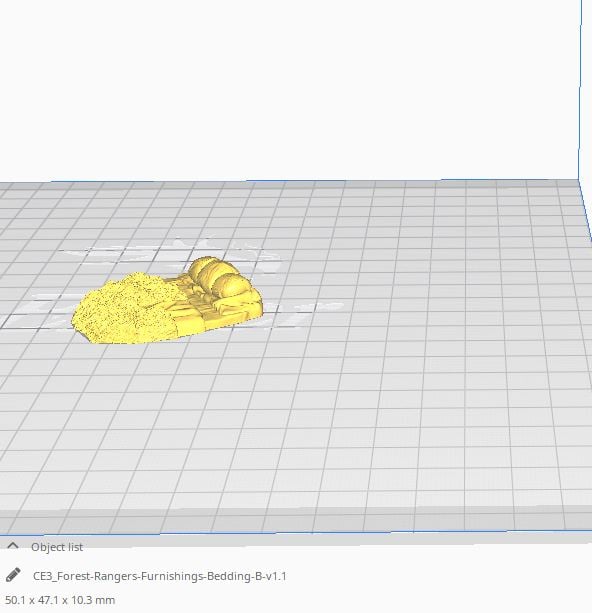Click the front rim of build plate
This screenshot has height=613, width=592.
click(x=296, y=520)
